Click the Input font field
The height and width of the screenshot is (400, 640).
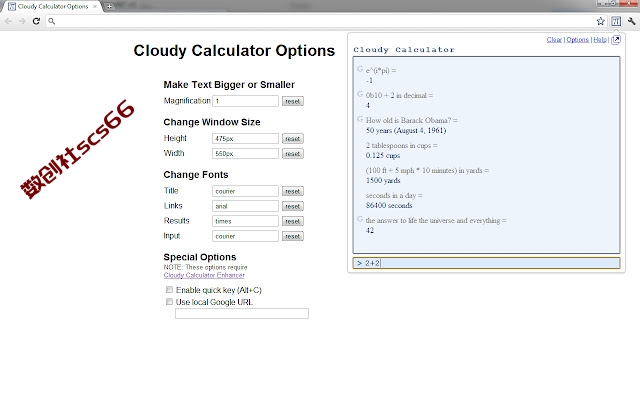click(245, 236)
